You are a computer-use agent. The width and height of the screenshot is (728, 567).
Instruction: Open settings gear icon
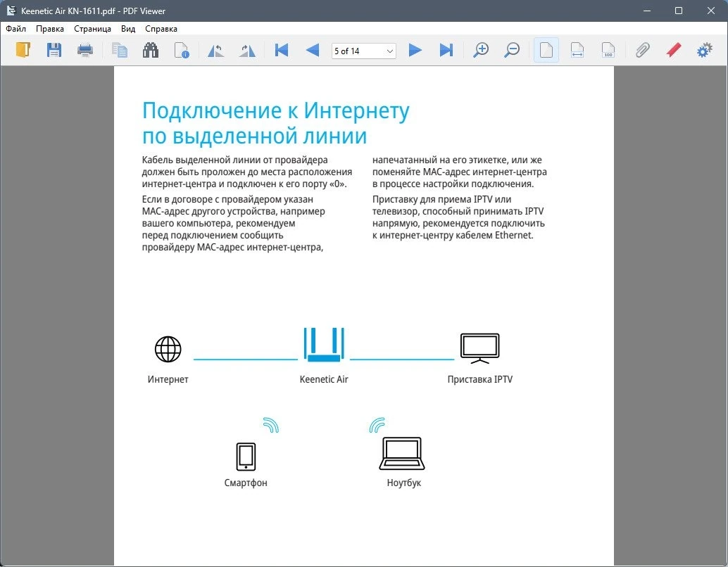[x=705, y=50]
